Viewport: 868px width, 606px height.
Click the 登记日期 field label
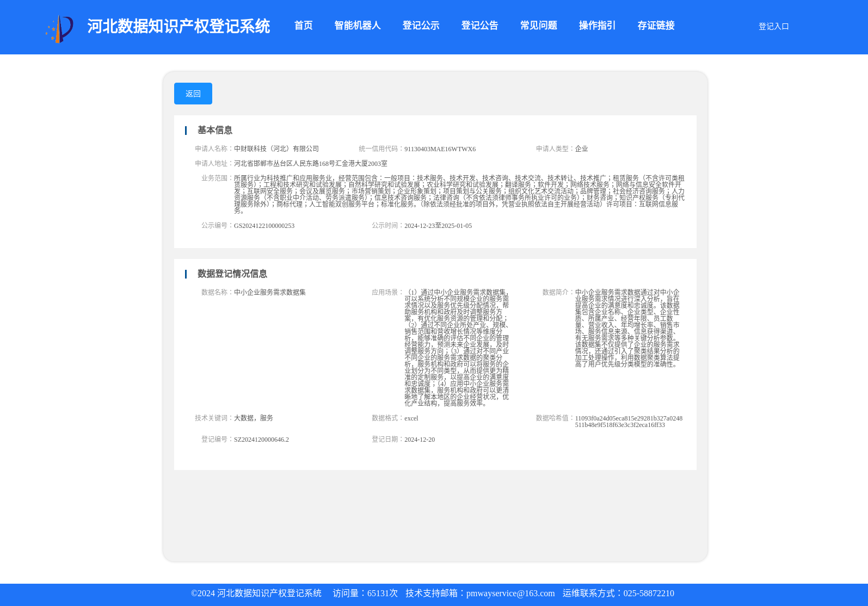click(387, 439)
